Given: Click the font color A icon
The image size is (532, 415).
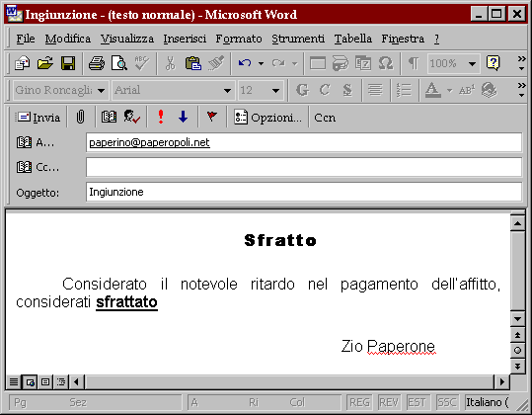Looking at the screenshot, I should 433,90.
